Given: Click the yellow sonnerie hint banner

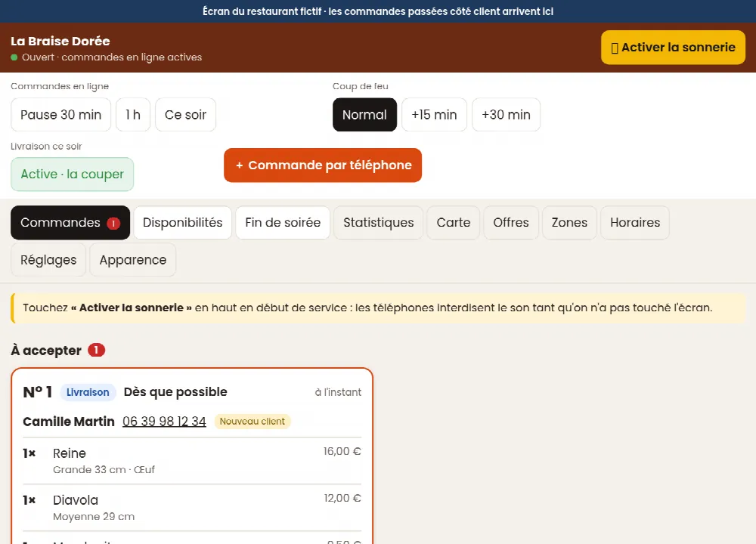Looking at the screenshot, I should coord(378,308).
